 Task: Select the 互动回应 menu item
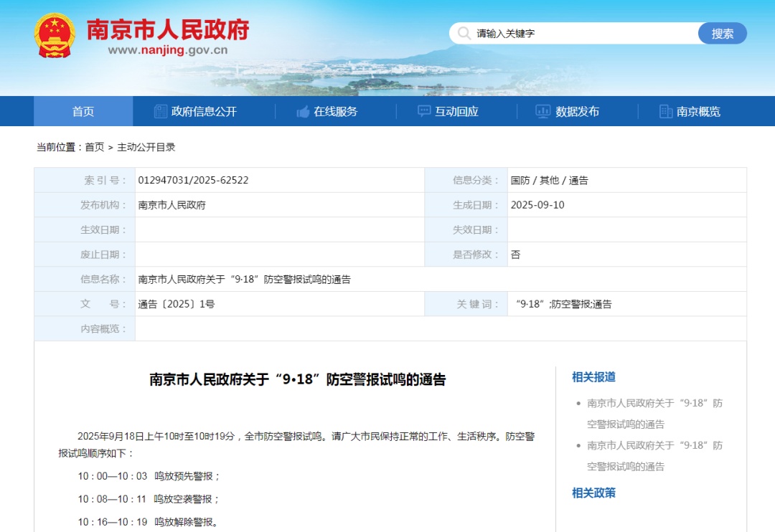tap(456, 111)
